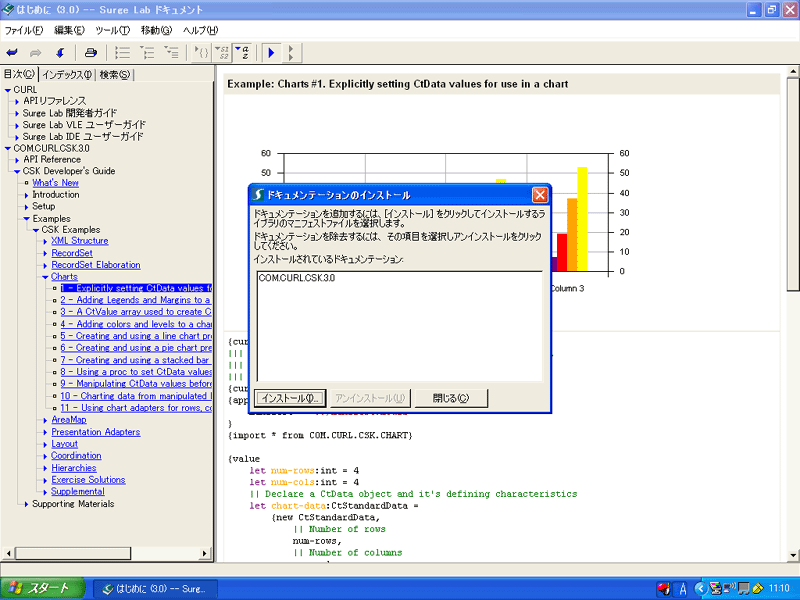Close the ドキュメンテーションのインストール dialog
This screenshot has height=600, width=800.
click(540, 194)
